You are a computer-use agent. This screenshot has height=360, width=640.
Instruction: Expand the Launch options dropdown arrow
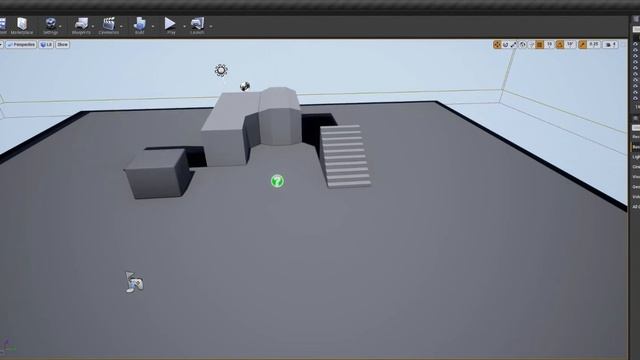[x=211, y=27]
